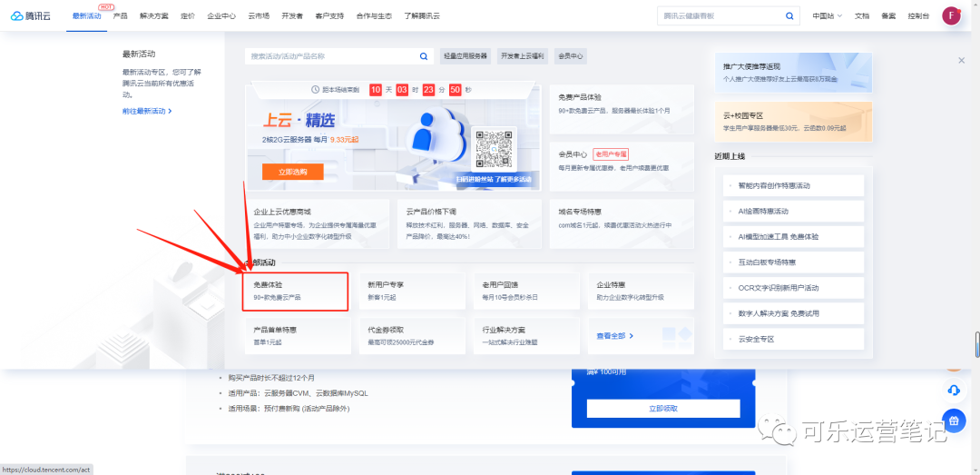Follow the 前往最新活动 link

tap(147, 111)
